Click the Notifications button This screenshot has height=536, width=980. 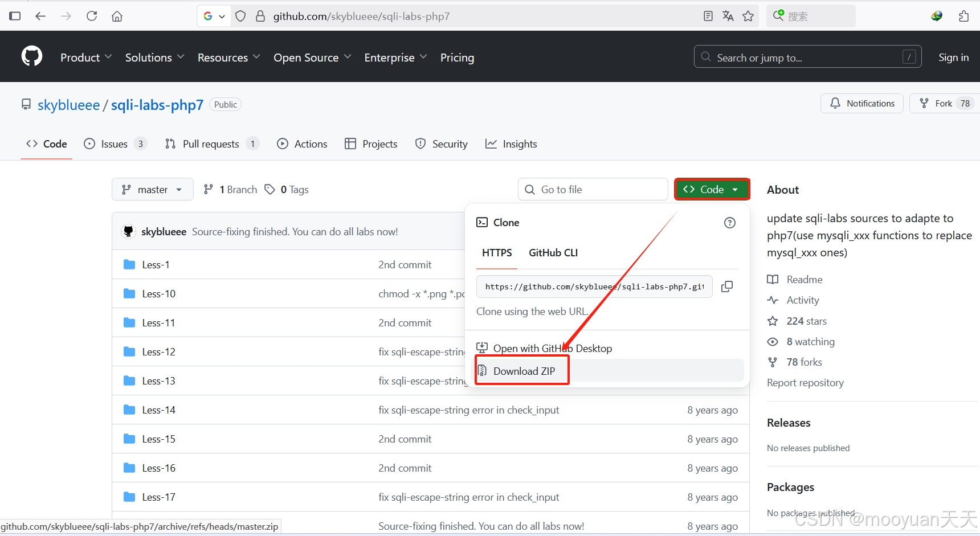pyautogui.click(x=862, y=103)
